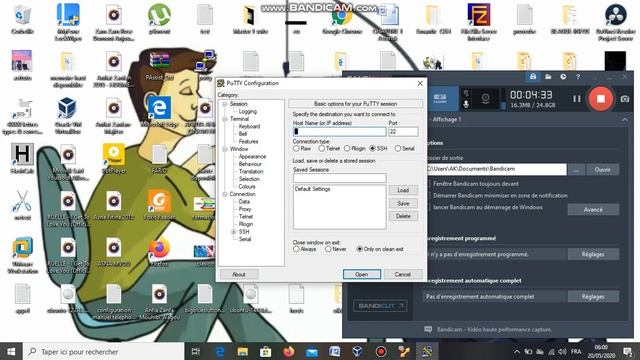
Task: Click the Host Name input field
Action: click(339, 131)
